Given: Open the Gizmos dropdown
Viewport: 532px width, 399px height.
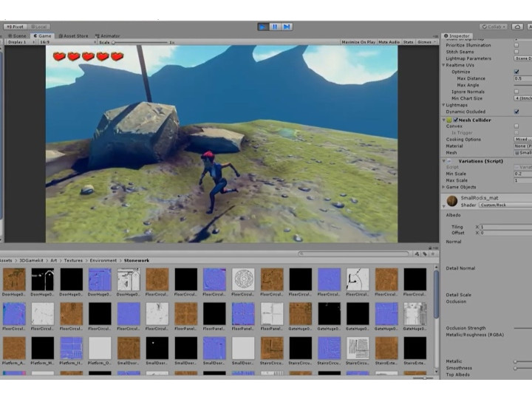Looking at the screenshot, I should click(426, 42).
